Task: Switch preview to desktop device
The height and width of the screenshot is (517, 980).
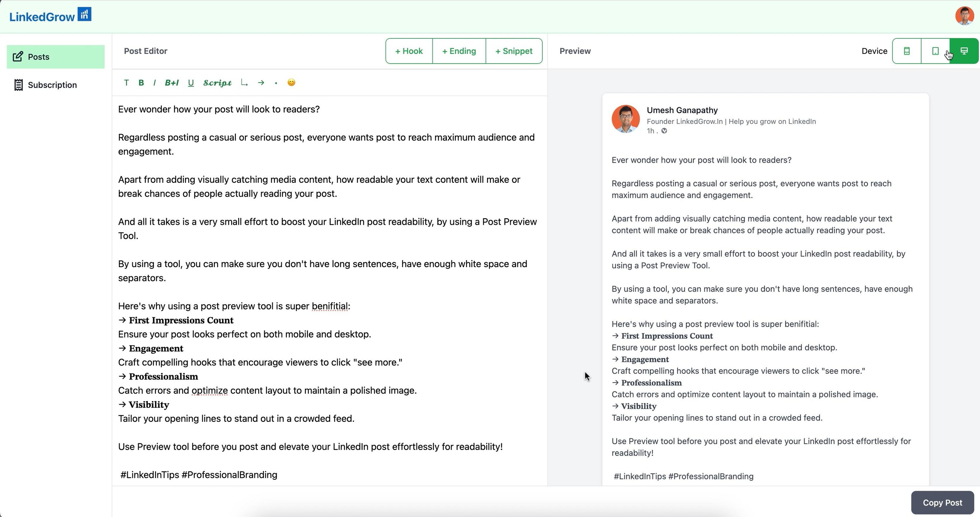Action: tap(964, 51)
